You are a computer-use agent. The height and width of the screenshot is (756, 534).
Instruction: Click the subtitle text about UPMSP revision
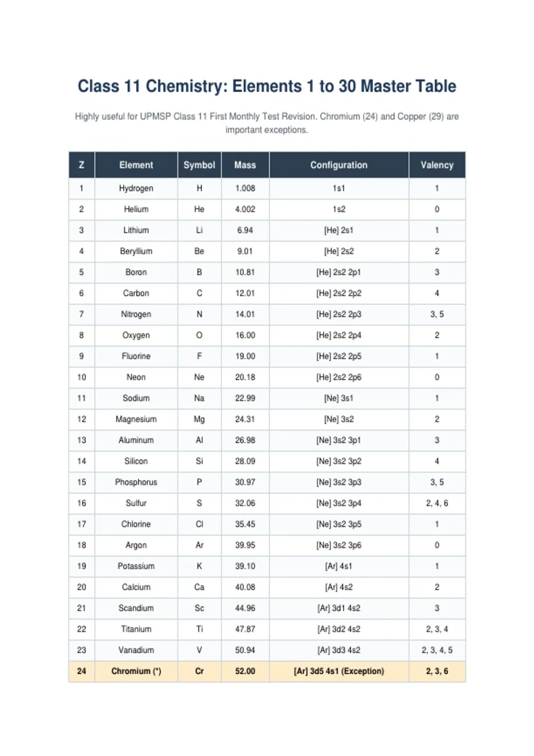pos(267,123)
